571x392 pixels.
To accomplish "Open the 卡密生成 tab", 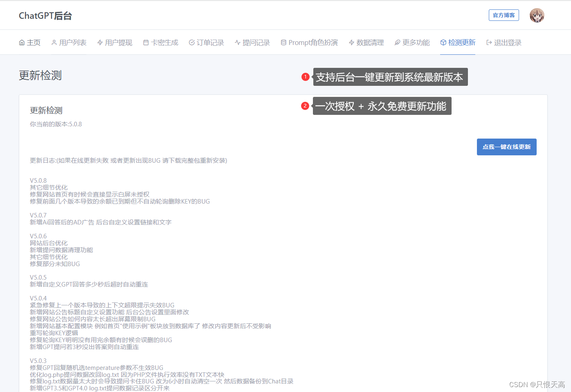I will pos(161,43).
